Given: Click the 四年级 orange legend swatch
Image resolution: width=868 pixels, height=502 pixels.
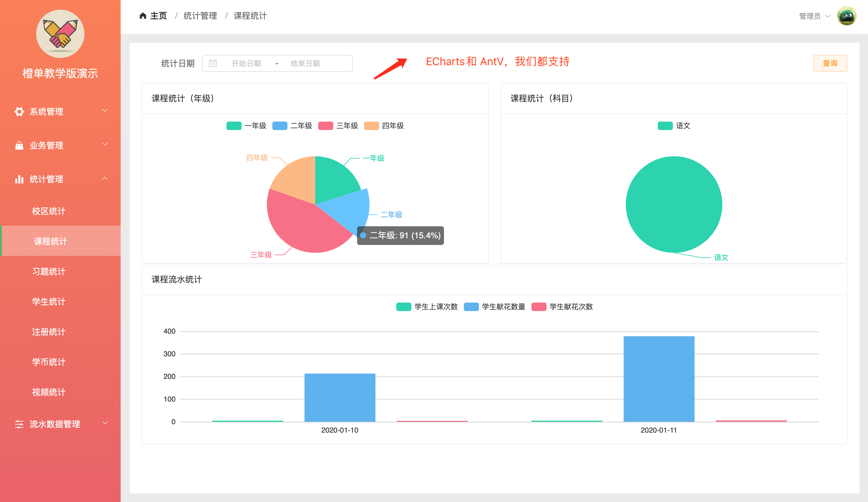Looking at the screenshot, I should coord(371,126).
